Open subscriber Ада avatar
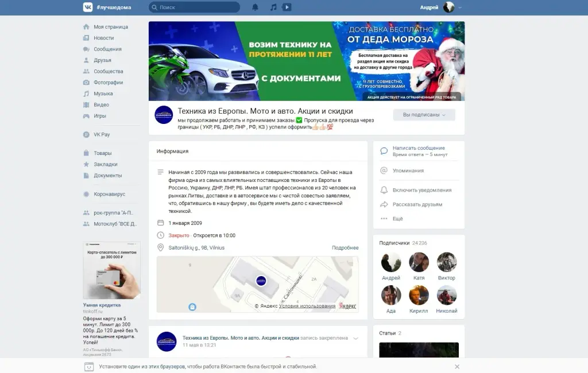The image size is (588, 373). (391, 295)
